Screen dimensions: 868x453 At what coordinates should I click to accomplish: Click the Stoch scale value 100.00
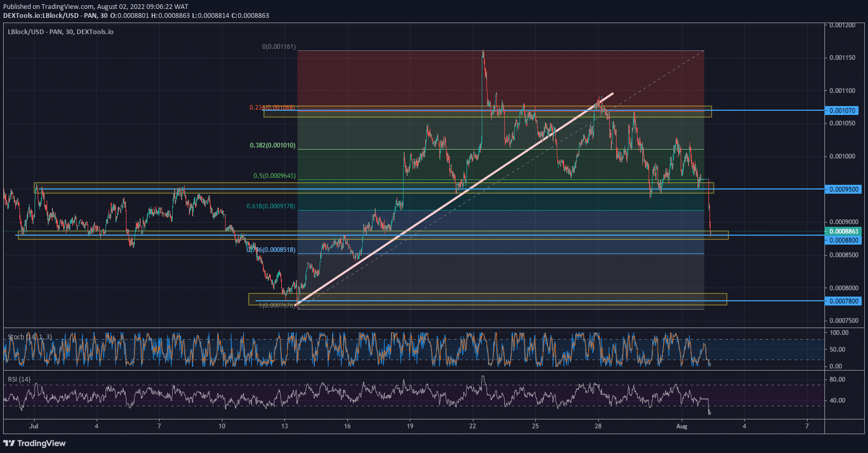click(839, 333)
